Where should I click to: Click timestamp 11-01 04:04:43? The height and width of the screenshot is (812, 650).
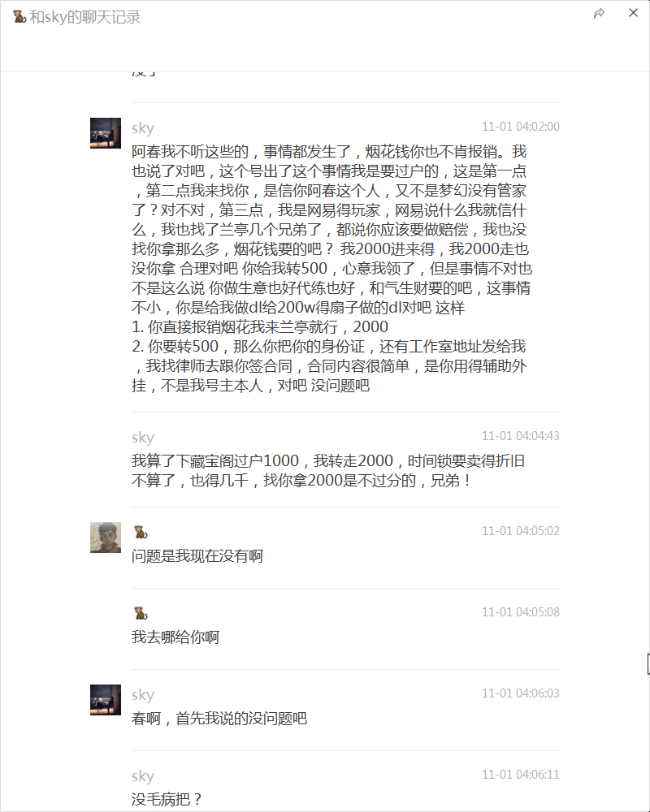pos(521,436)
